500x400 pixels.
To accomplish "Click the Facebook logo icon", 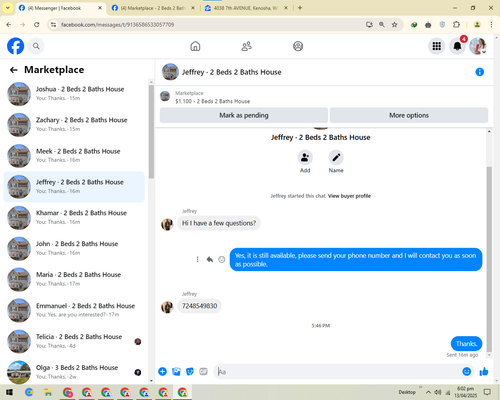I will click(x=16, y=46).
